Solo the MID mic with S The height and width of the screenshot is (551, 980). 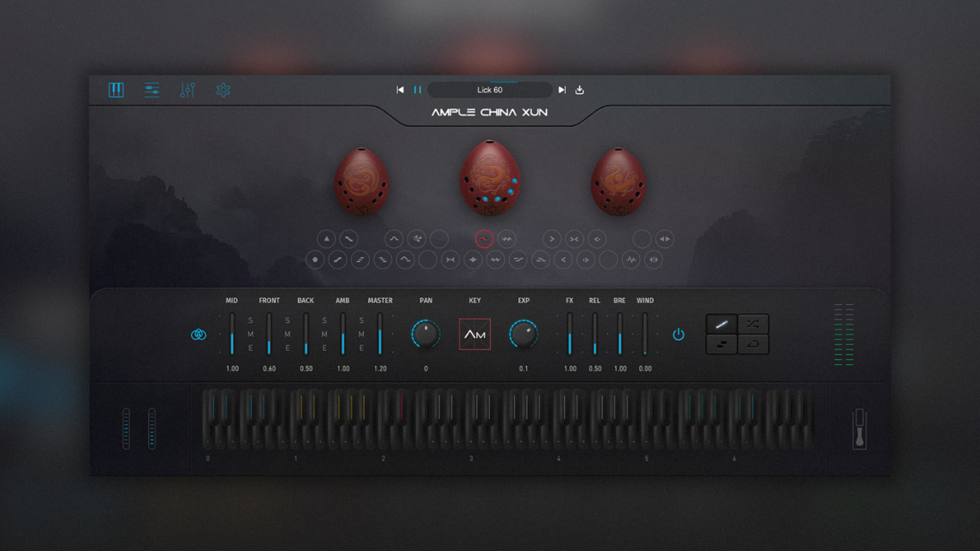pyautogui.click(x=251, y=320)
